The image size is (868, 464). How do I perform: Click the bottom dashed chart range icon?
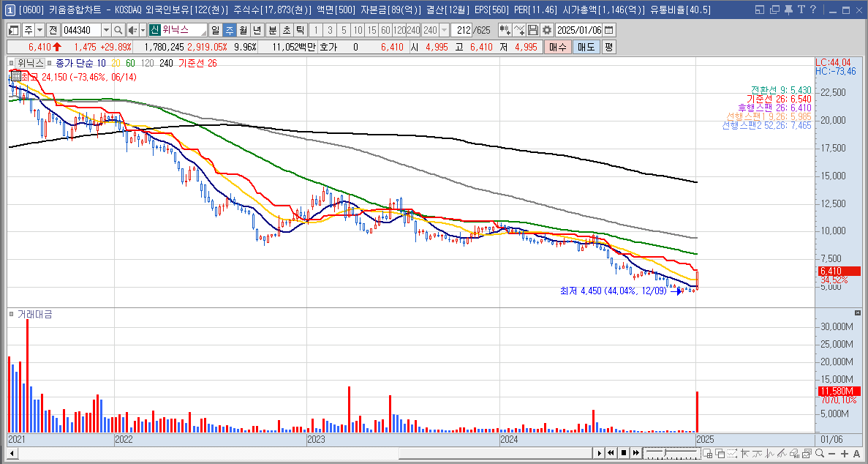tap(732, 454)
